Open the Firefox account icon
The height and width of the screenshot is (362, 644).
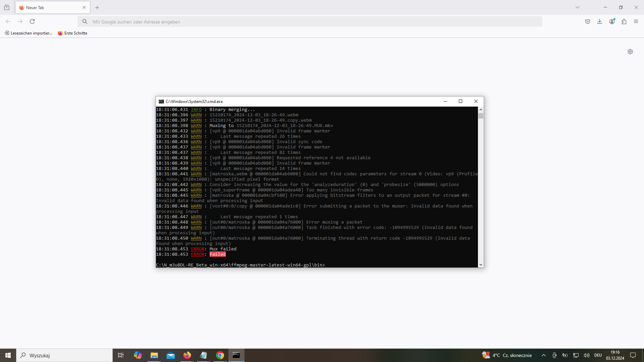point(612,21)
